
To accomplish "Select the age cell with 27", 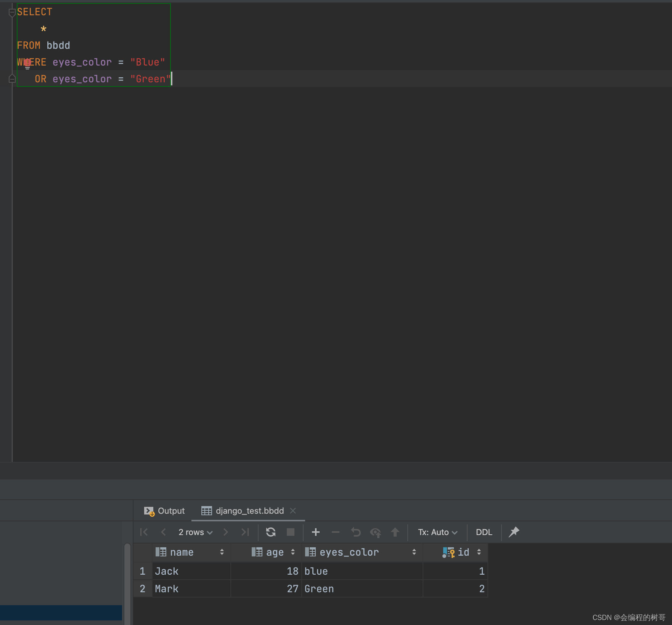I will 266,588.
